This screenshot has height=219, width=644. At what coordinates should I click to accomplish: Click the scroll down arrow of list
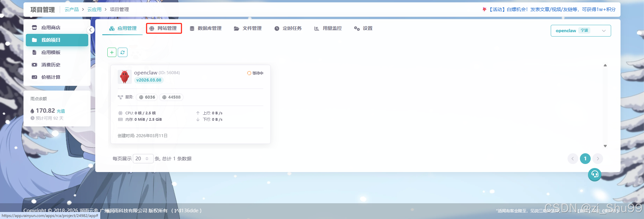pyautogui.click(x=605, y=146)
